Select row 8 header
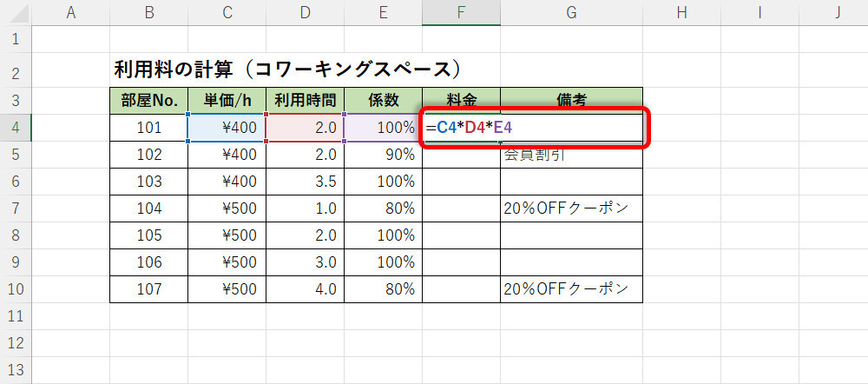Screen dimensions: 868x384 coord(16,235)
